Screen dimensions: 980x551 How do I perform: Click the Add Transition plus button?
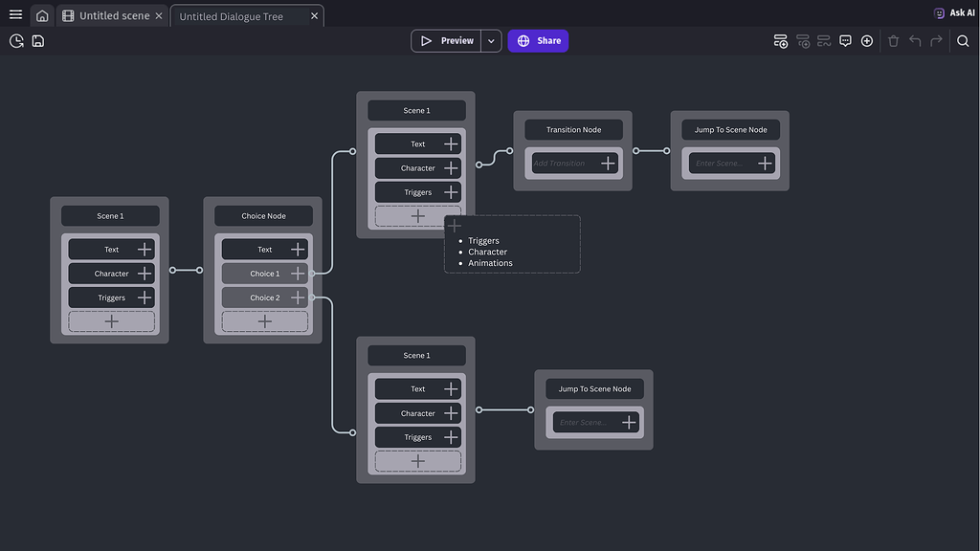607,163
